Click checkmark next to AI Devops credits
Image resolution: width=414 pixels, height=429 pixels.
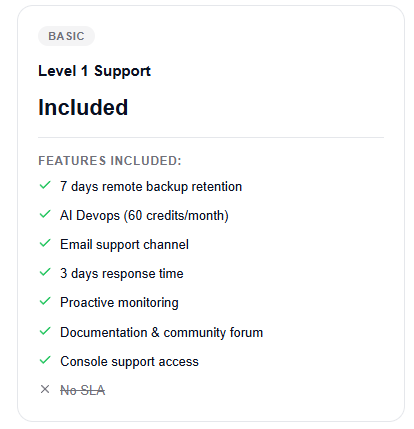[x=45, y=214]
